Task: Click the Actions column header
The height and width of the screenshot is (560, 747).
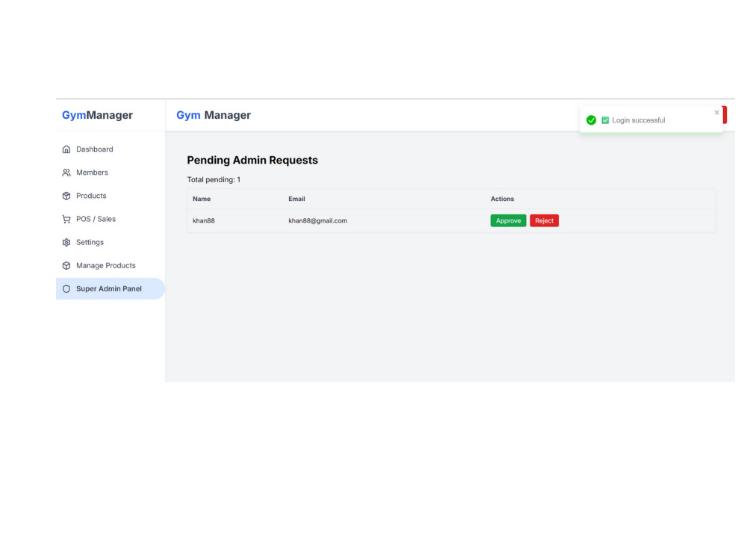Action: pos(502,199)
